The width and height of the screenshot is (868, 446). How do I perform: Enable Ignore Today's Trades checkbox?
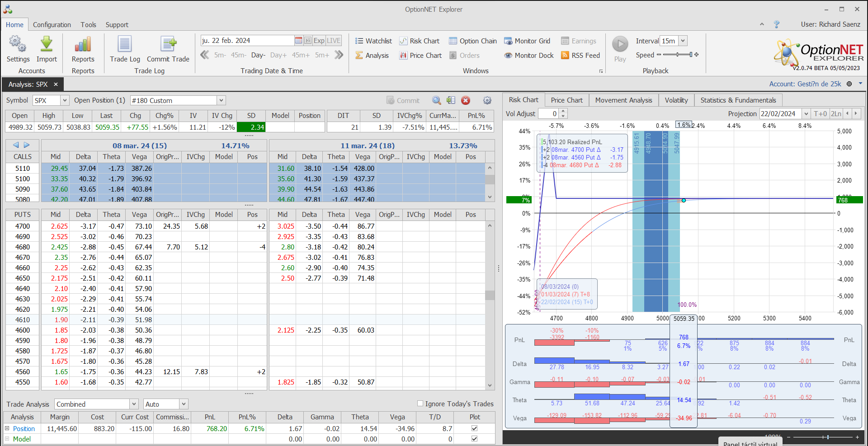[x=420, y=404]
